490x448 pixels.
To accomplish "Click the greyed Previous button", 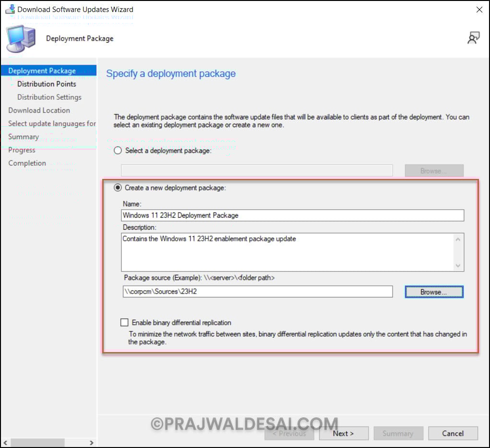I will coord(289,433).
